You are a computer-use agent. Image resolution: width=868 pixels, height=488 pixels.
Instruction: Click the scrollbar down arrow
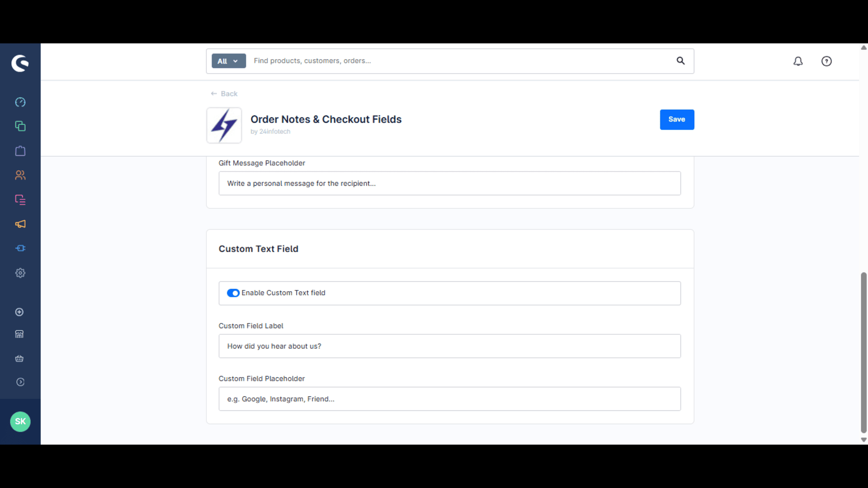tap(863, 440)
